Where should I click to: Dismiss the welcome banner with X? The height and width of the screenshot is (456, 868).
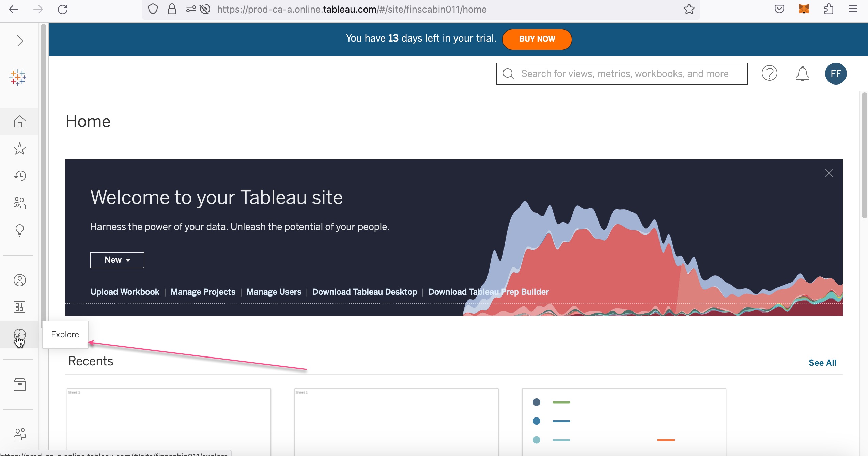pyautogui.click(x=829, y=173)
